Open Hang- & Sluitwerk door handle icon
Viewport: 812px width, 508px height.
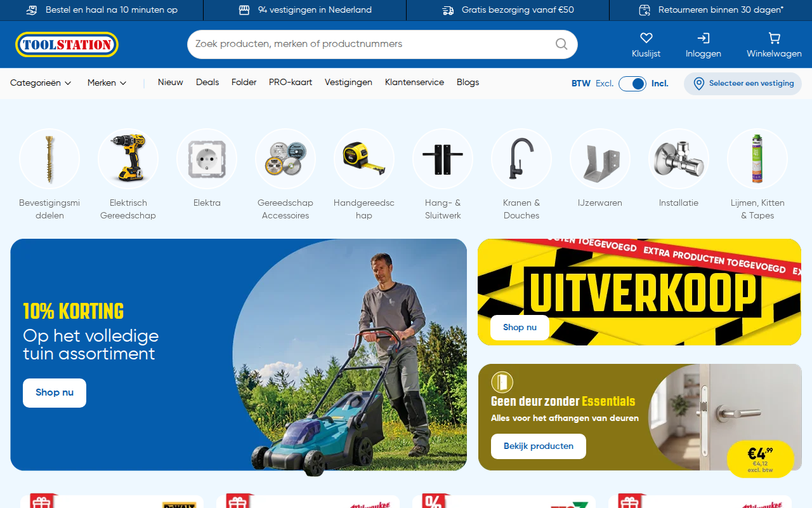[443, 159]
